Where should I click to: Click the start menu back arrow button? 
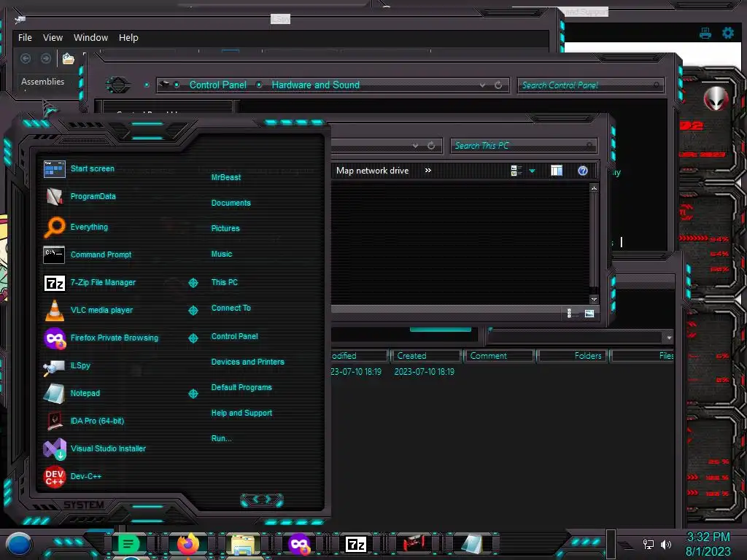click(255, 499)
